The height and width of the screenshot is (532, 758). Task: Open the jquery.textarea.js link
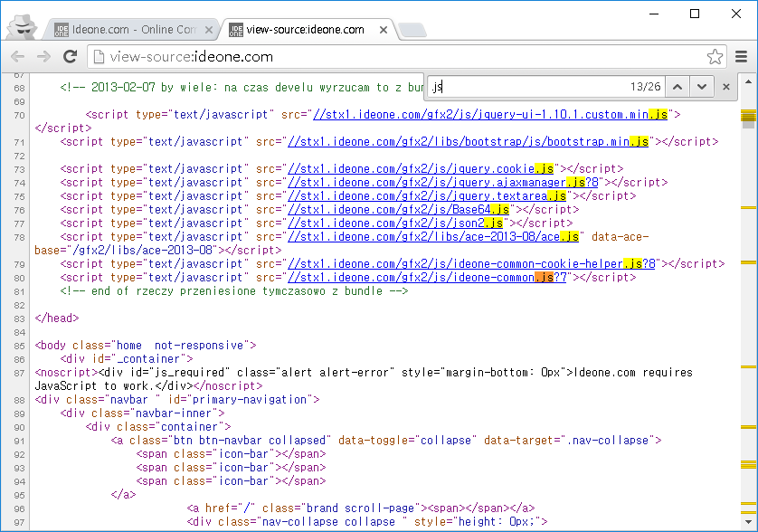click(427, 195)
